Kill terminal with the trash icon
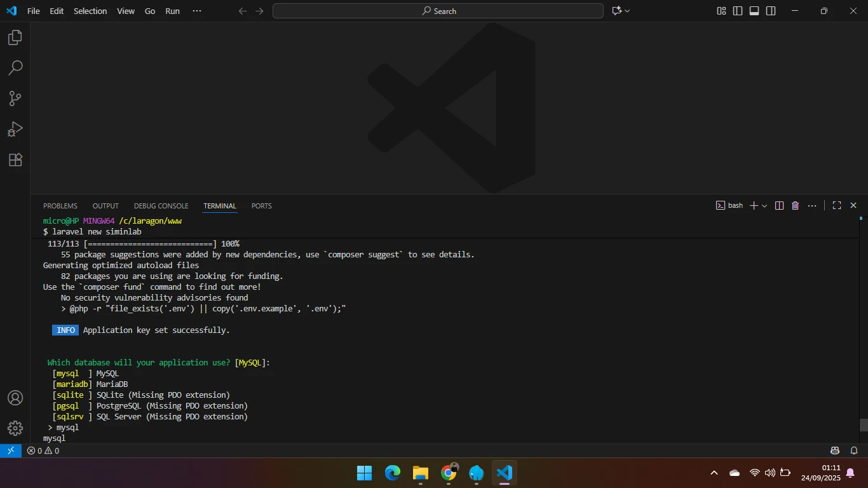 tap(795, 206)
